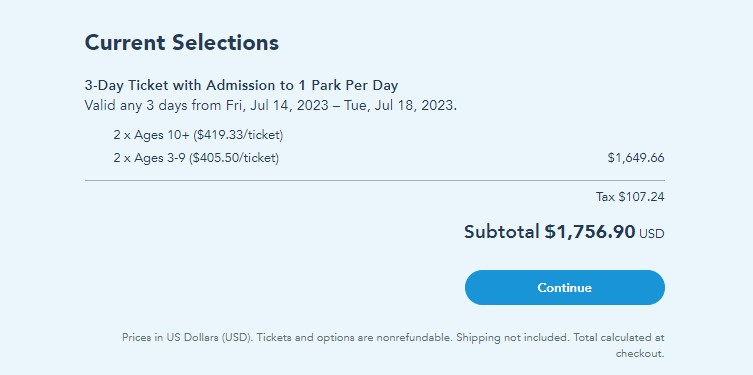Select the 2 x Ages 3-9 line
753x375 pixels.
196,157
